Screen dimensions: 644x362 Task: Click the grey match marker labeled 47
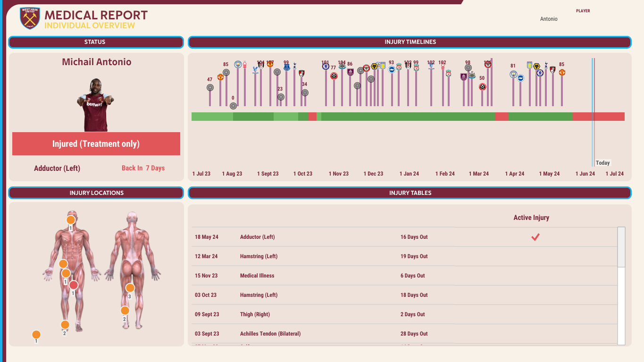point(210,87)
